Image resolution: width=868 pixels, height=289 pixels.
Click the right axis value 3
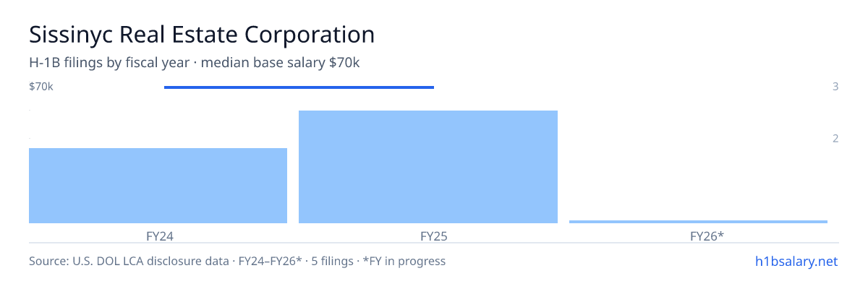click(x=835, y=87)
